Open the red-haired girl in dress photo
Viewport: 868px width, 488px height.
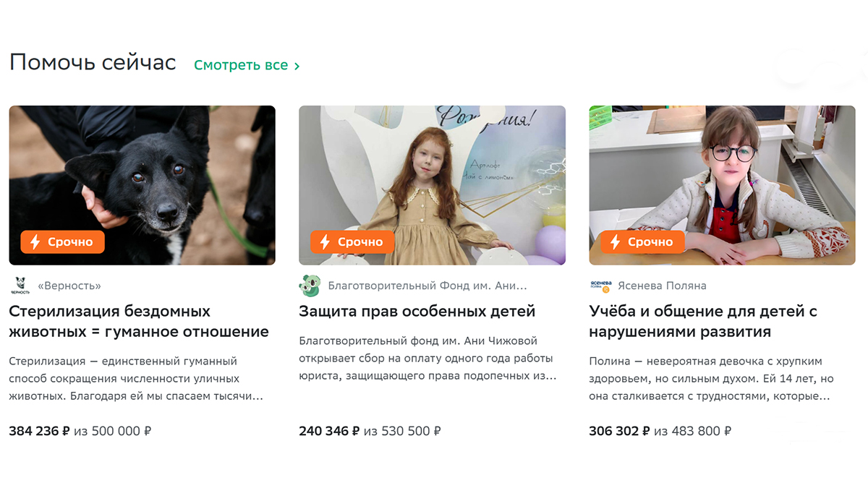(x=433, y=185)
